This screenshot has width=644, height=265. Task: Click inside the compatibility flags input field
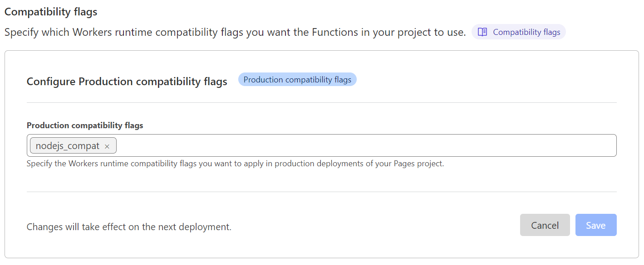point(318,145)
